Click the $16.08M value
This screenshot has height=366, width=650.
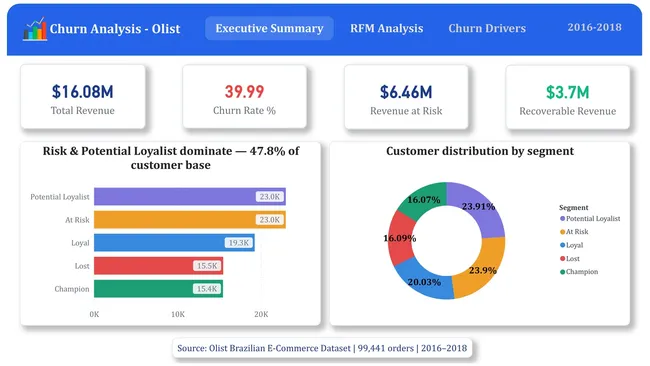click(x=82, y=92)
